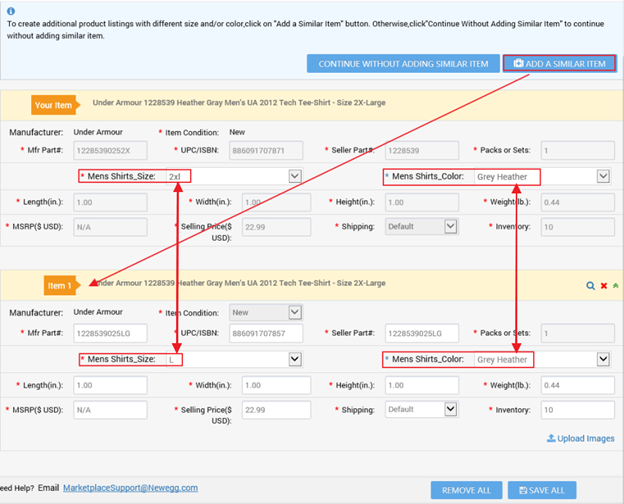Open Your Item Mens Shirts_Color dropdown
The height and width of the screenshot is (504, 624).
603,176
